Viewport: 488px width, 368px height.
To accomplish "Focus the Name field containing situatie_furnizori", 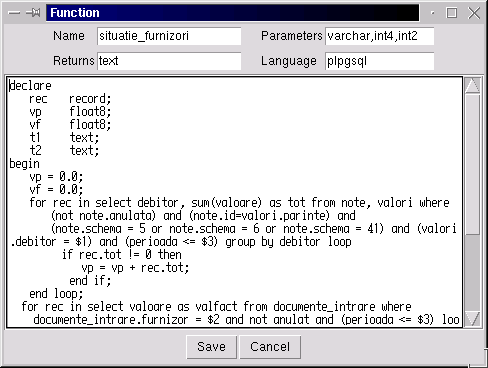I will pos(169,36).
